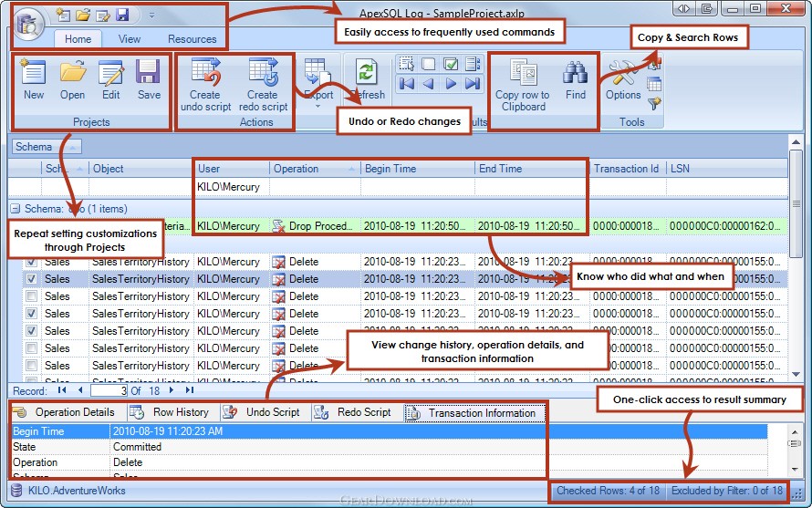Toggle the Operation column sort arrow
The height and width of the screenshot is (508, 812).
(351, 169)
